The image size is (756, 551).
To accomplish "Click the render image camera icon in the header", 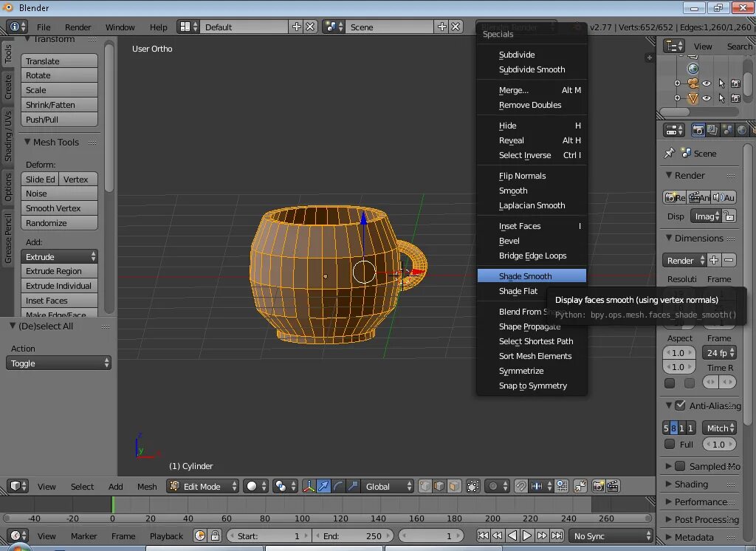I will pos(674,197).
